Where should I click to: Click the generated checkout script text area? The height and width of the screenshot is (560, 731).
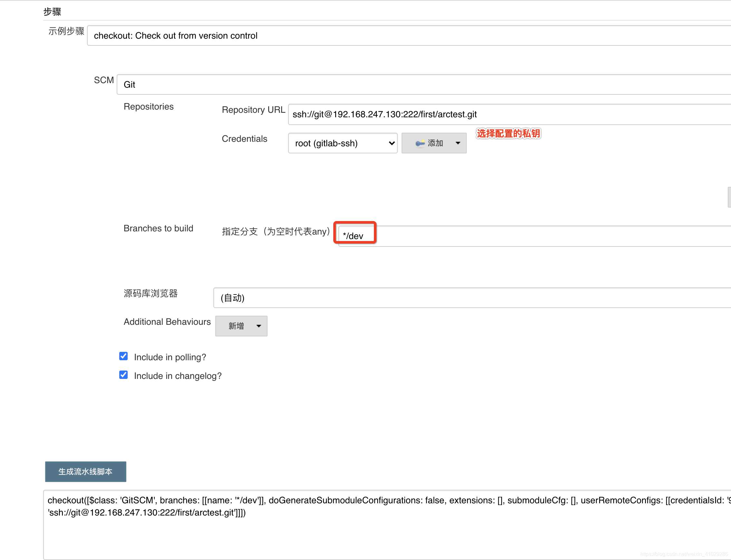coord(387,525)
